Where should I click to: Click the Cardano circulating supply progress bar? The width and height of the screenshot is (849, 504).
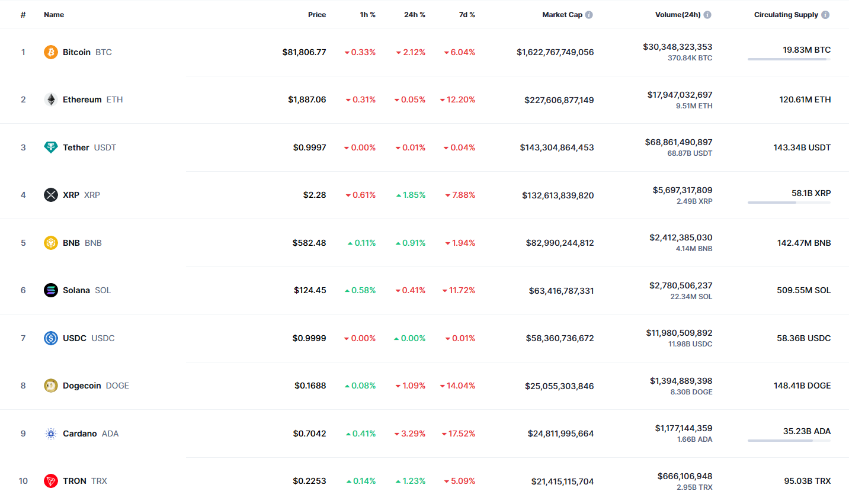pyautogui.click(x=789, y=441)
